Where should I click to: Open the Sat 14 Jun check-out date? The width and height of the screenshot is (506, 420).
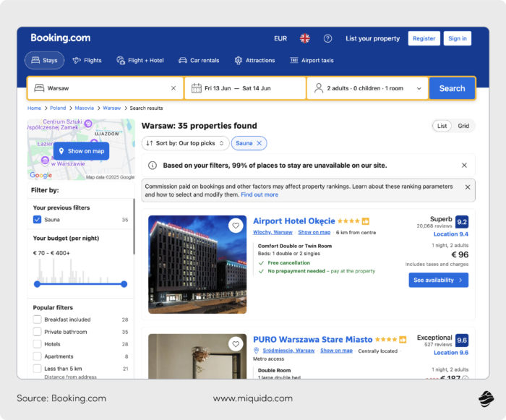coord(257,88)
